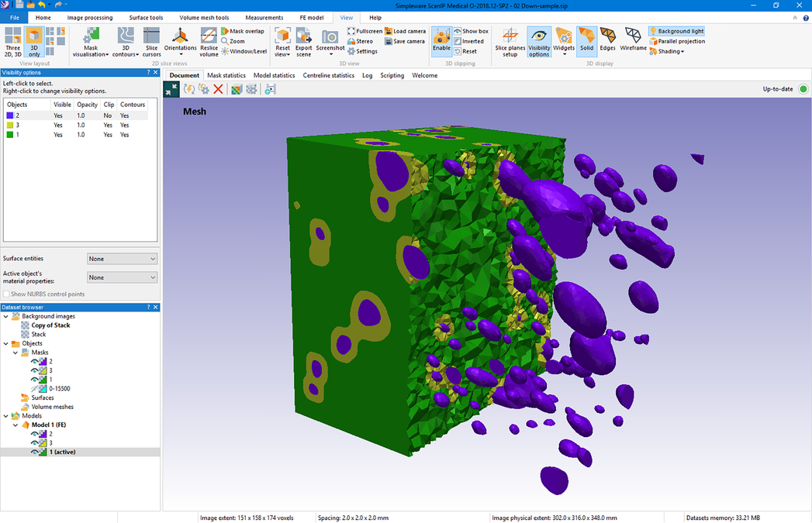The width and height of the screenshot is (812, 523).
Task: Switch to the Mask statistics tab
Action: coord(226,75)
